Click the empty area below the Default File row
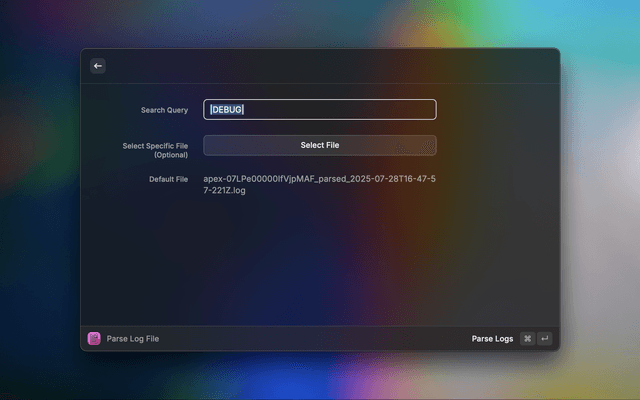Screen dimensions: 640x400 tap(320, 260)
